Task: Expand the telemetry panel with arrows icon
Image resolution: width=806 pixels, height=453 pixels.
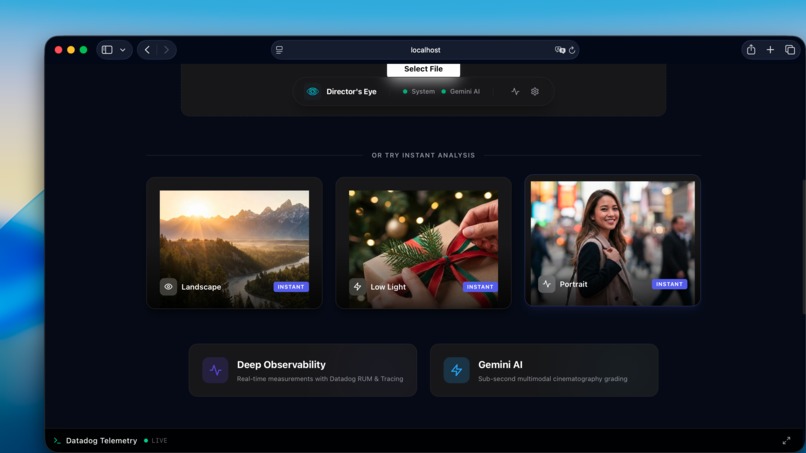Action: click(786, 441)
